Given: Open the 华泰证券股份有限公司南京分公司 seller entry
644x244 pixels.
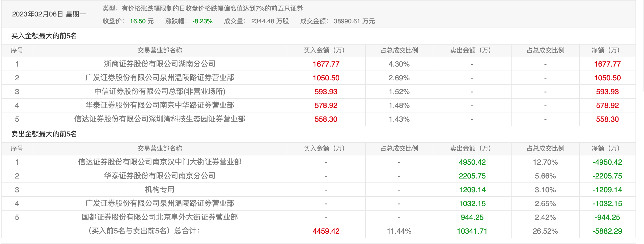Looking at the screenshot, I should coord(160,176).
